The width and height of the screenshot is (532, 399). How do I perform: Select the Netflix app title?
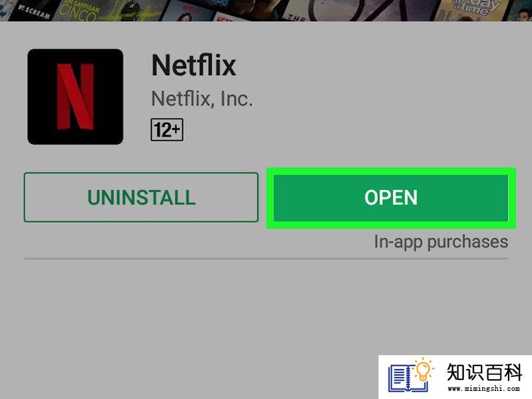[x=194, y=65]
